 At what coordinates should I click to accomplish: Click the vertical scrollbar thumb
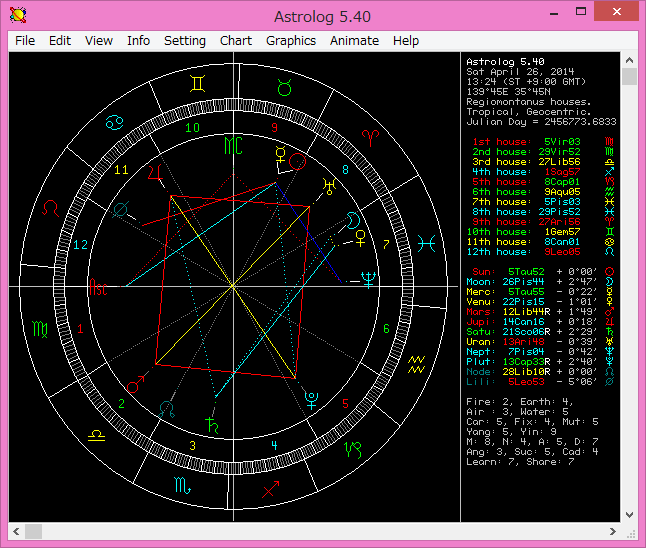(629, 77)
